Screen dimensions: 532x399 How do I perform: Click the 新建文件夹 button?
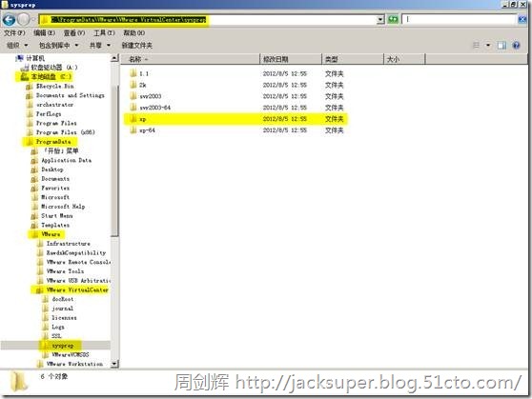click(137, 45)
